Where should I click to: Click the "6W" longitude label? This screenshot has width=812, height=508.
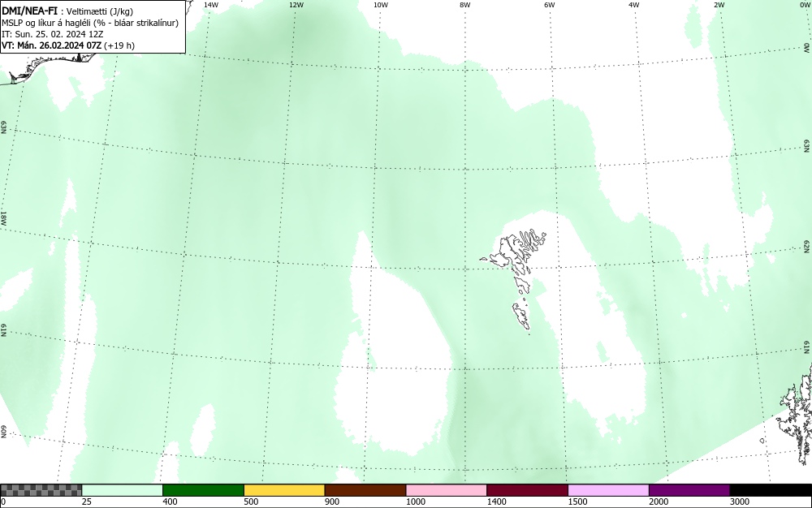click(550, 5)
